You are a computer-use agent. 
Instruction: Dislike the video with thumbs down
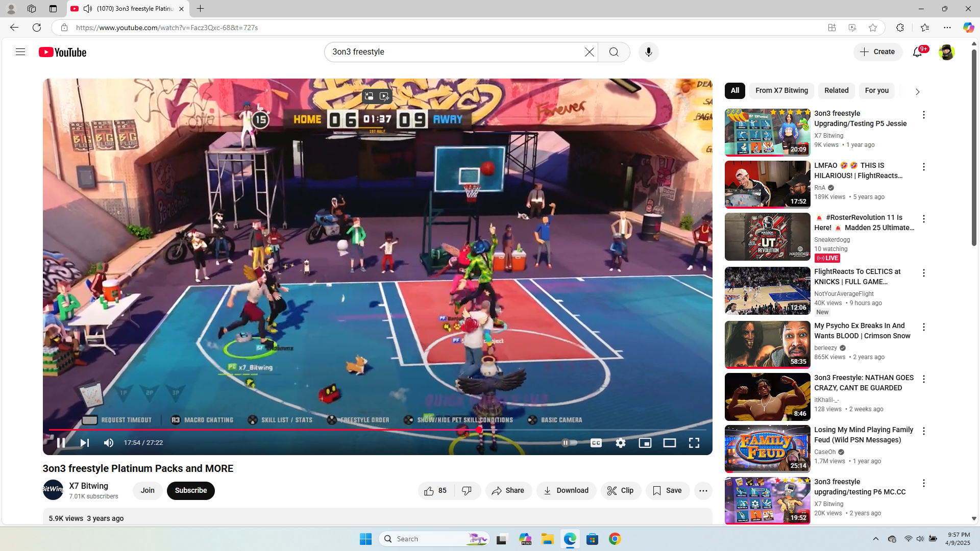tap(467, 491)
